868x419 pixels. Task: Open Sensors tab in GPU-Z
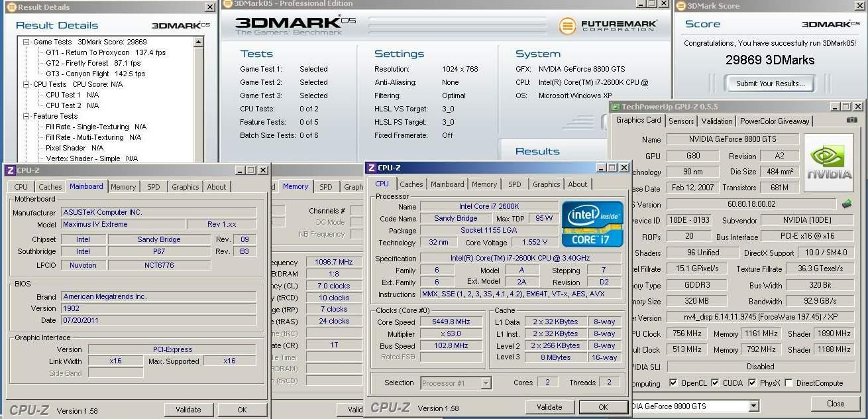681,121
